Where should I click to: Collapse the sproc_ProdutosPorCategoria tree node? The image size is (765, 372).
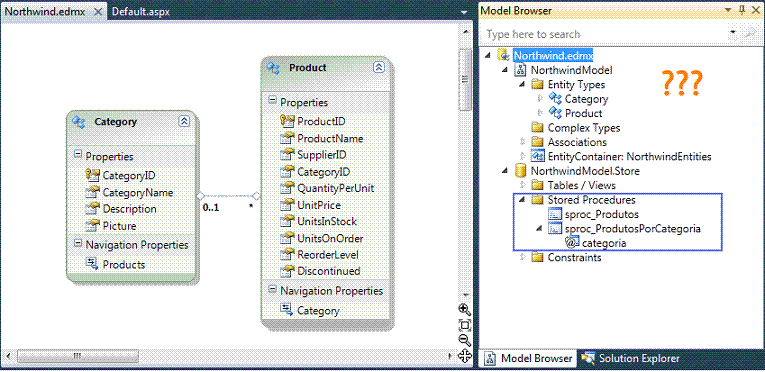coord(539,229)
